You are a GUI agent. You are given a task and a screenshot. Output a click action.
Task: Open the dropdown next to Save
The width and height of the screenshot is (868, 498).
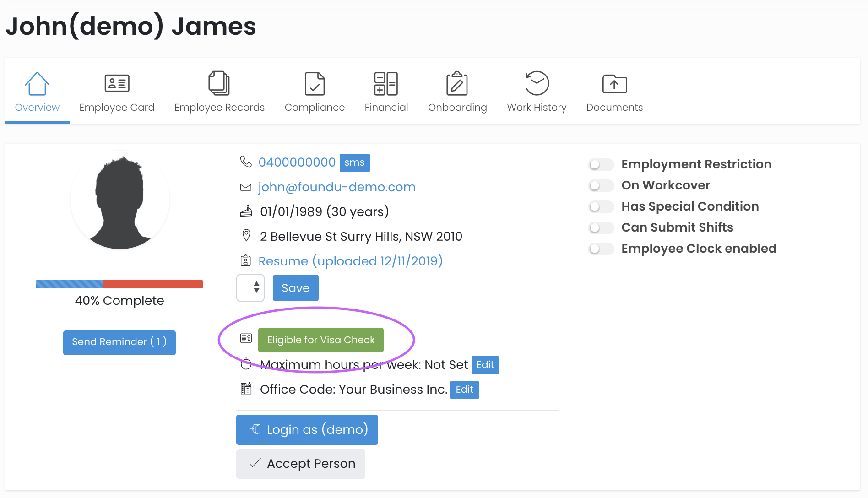[250, 288]
